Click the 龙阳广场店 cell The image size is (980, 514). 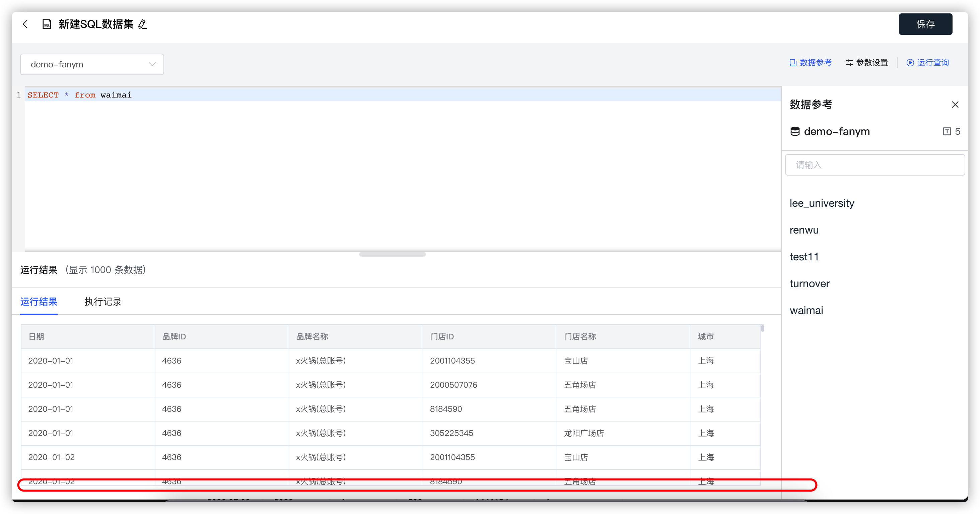[624, 433]
